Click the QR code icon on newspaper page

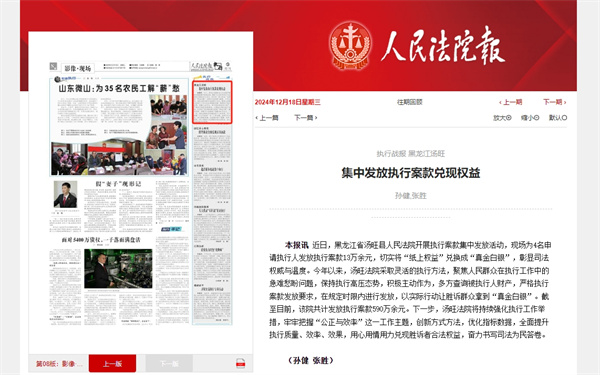coord(53,66)
